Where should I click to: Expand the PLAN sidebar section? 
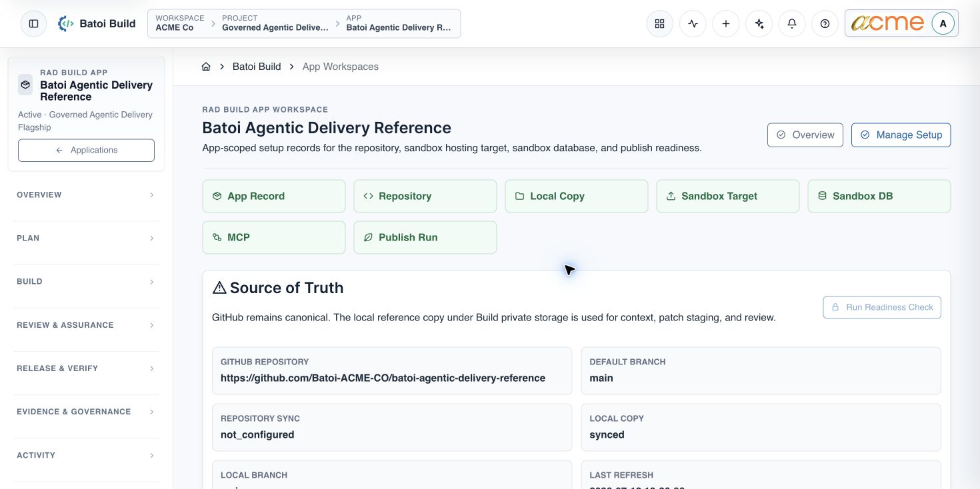tap(86, 238)
